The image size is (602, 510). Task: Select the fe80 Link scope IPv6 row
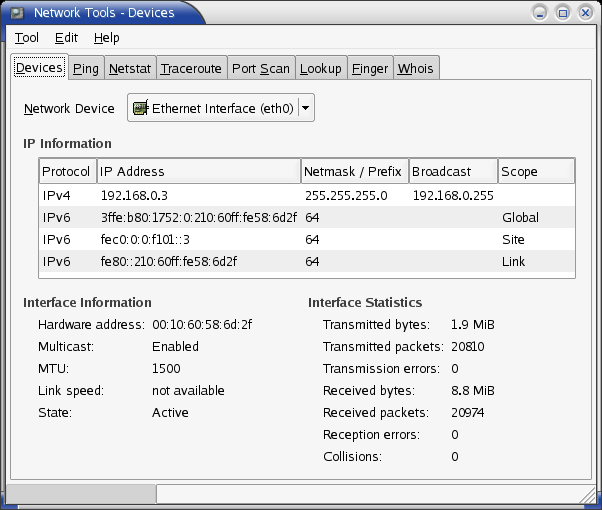pyautogui.click(x=307, y=262)
